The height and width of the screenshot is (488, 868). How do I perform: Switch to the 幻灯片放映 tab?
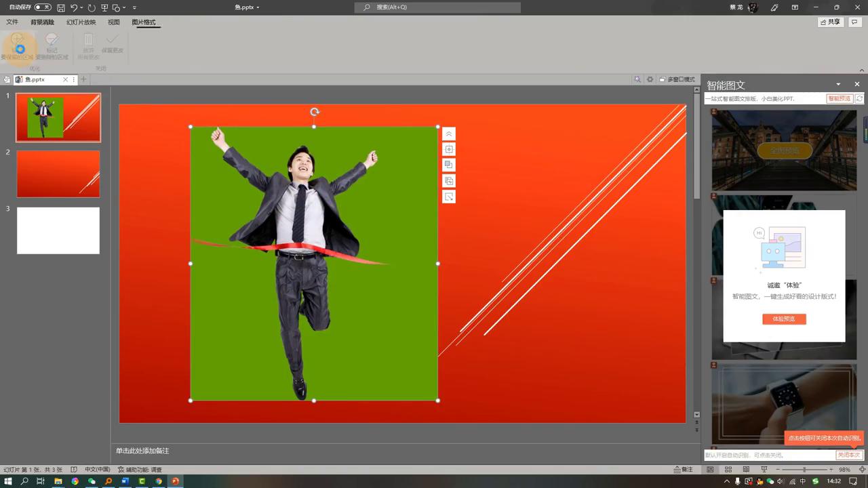tap(81, 22)
